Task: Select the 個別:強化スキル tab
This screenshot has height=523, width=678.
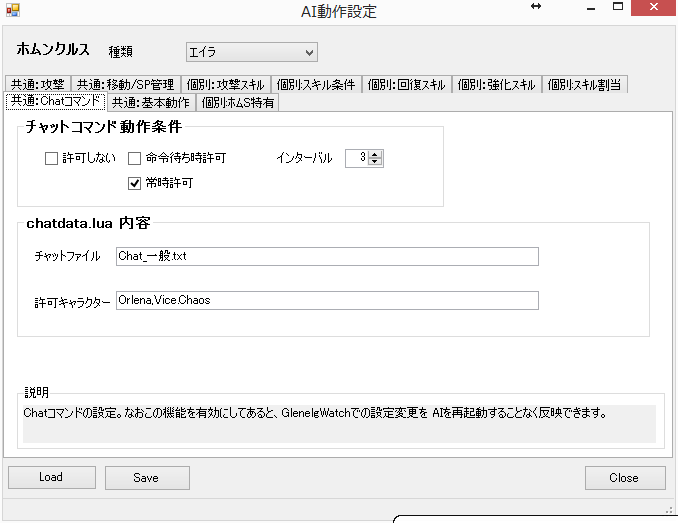Action: coord(496,84)
